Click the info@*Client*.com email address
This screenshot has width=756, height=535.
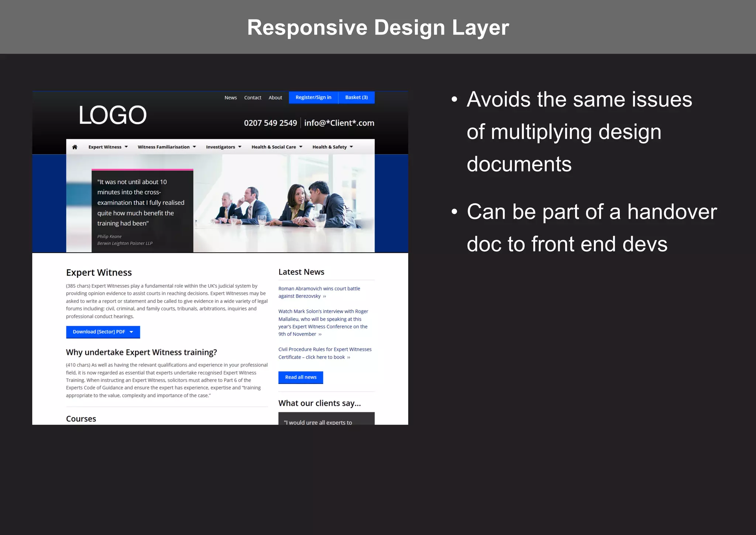click(339, 123)
